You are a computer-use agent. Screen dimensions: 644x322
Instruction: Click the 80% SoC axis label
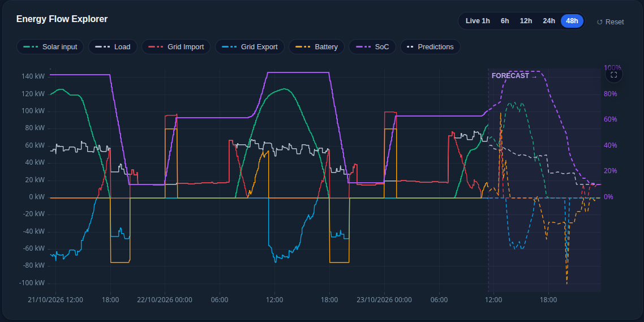point(610,94)
